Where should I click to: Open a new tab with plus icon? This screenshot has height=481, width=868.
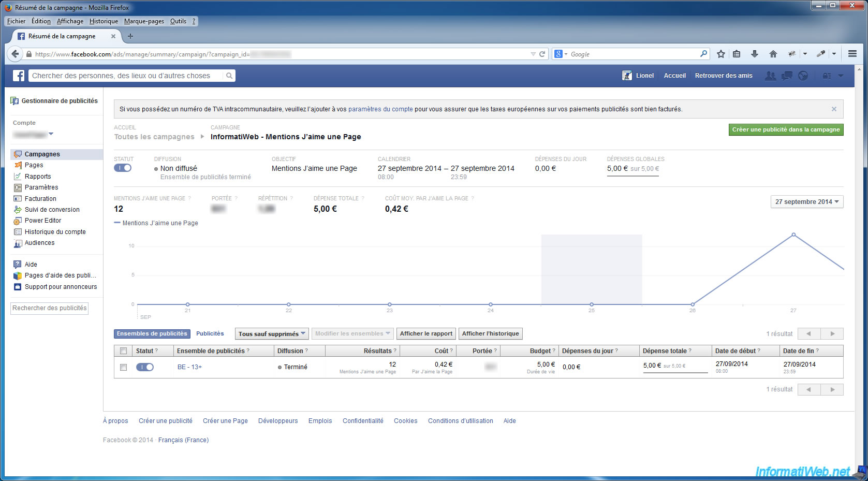click(x=130, y=36)
